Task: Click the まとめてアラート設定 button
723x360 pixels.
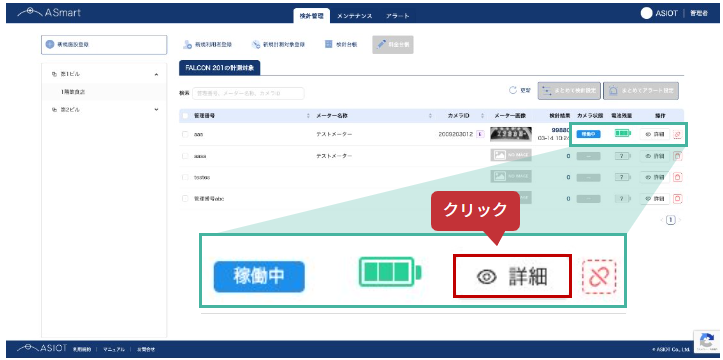Action: [x=641, y=91]
